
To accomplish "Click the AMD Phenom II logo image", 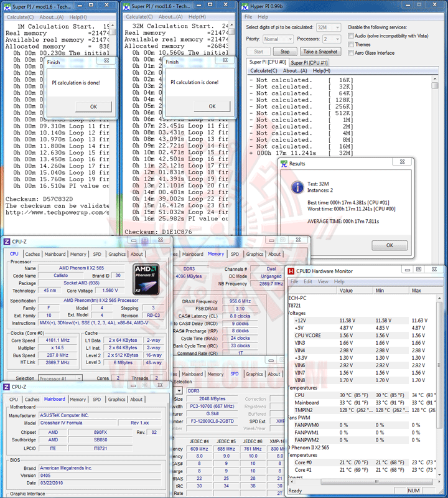I will [146, 279].
